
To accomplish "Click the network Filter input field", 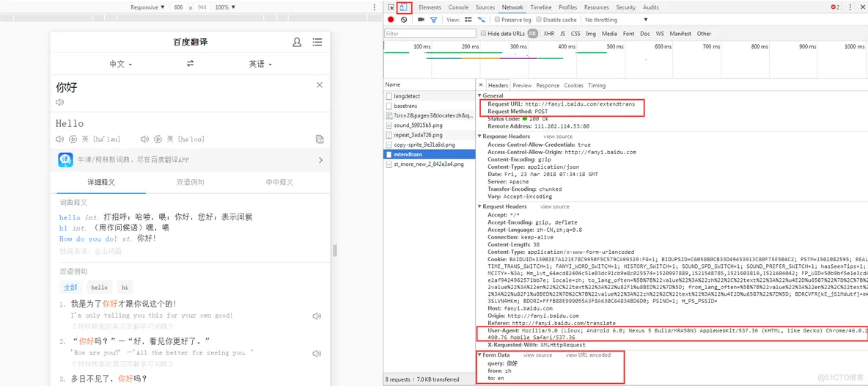I will 430,34.
